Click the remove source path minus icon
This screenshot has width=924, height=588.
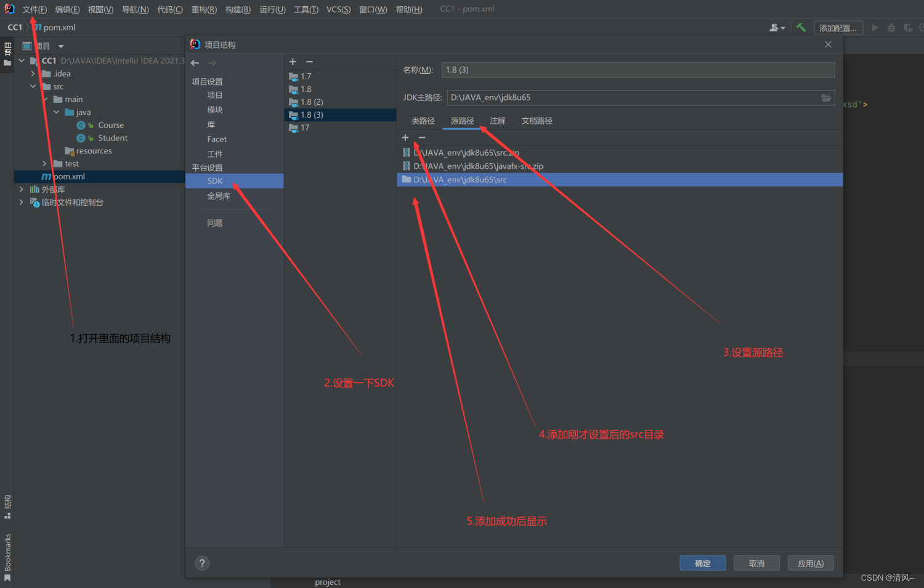click(422, 137)
